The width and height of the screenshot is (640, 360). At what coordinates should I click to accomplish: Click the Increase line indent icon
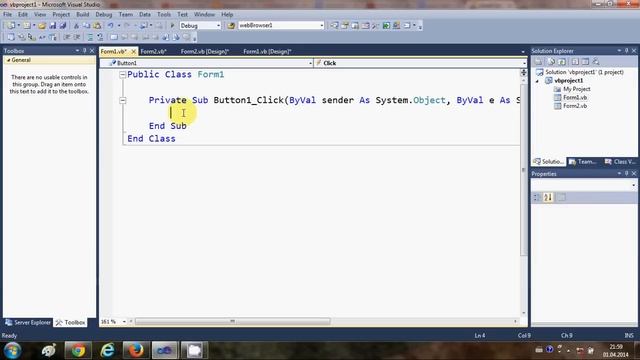click(77, 37)
